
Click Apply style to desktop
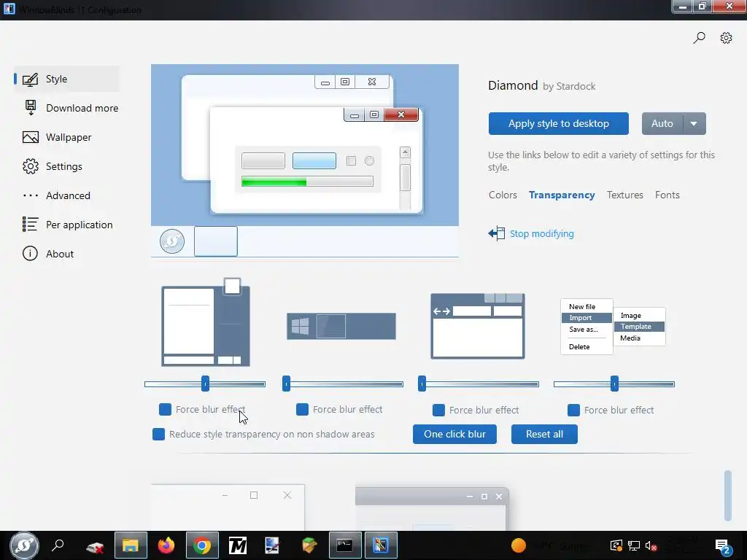coord(558,124)
